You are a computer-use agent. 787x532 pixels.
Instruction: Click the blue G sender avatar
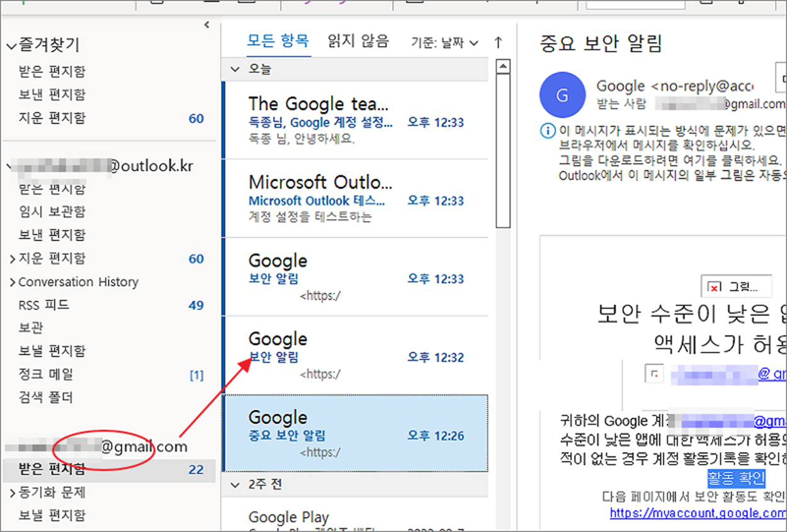[x=562, y=95]
